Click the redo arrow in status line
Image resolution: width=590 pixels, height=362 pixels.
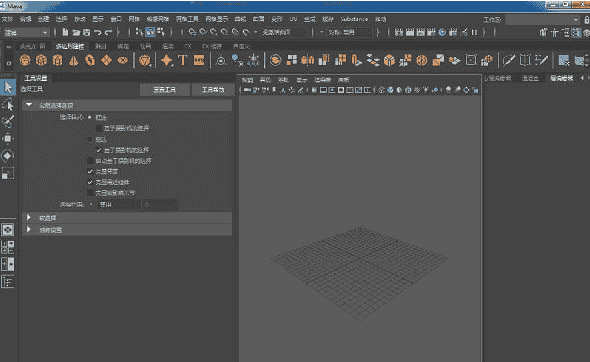click(108, 32)
